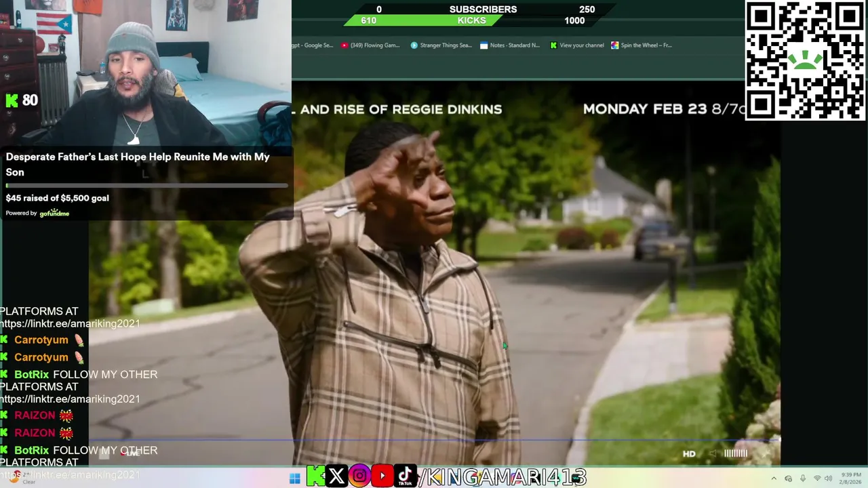Show hidden system tray icons chevron

click(x=774, y=479)
